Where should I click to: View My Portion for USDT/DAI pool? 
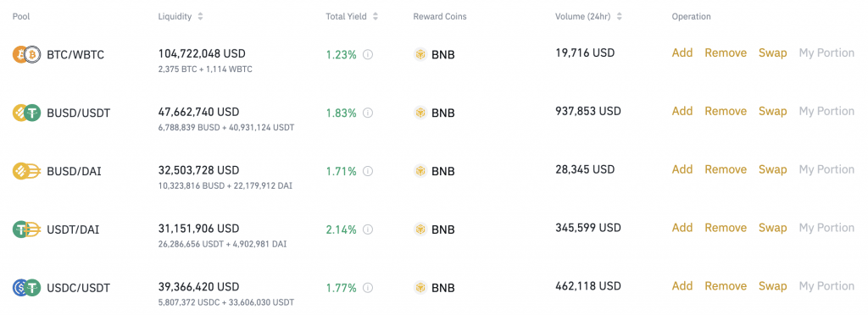pos(826,228)
